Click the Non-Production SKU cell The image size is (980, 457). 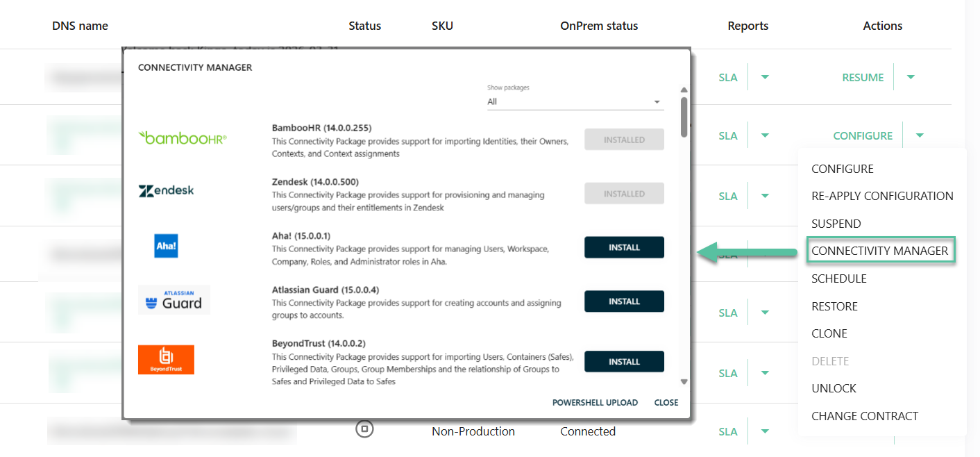[x=473, y=431]
